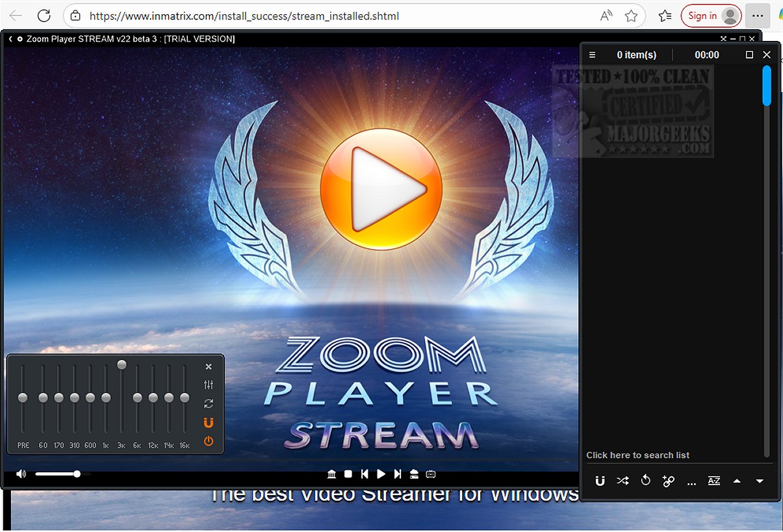This screenshot has width=783, height=532.
Task: Add a URL link to the playlist
Action: pos(668,481)
